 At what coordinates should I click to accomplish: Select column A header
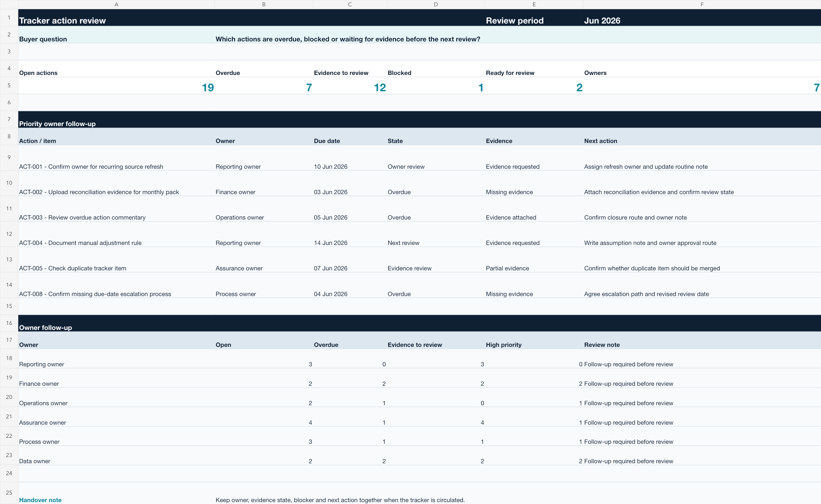point(116,4)
